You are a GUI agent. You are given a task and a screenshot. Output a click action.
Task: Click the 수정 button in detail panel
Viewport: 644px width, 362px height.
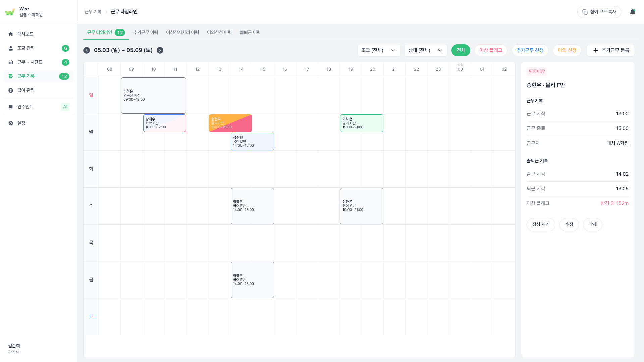coord(569,225)
